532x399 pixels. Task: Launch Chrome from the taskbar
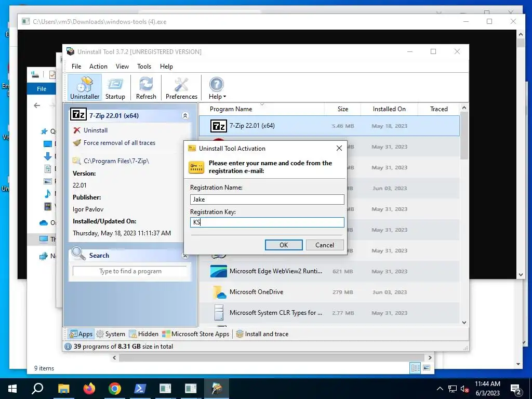(x=115, y=389)
